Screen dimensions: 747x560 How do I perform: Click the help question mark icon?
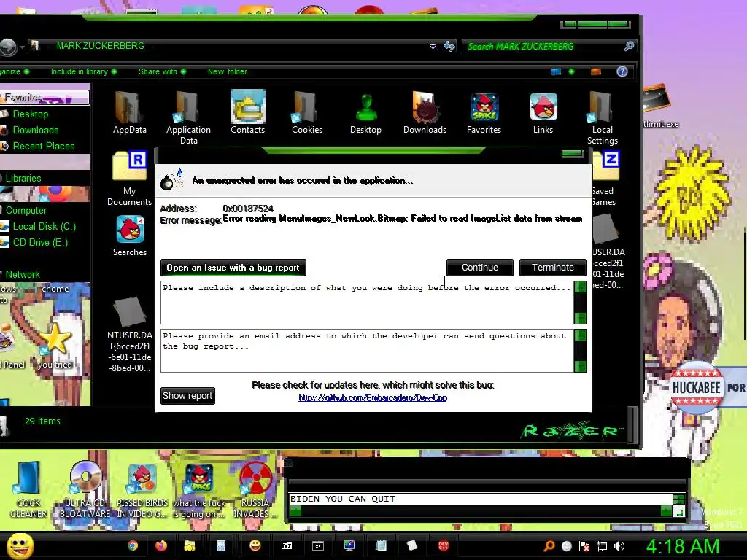pos(622,71)
